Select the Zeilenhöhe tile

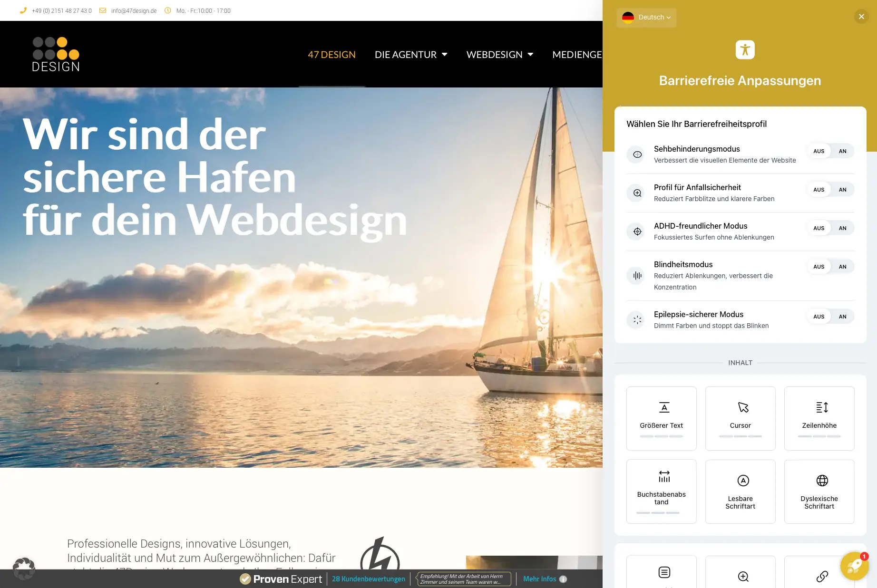819,418
